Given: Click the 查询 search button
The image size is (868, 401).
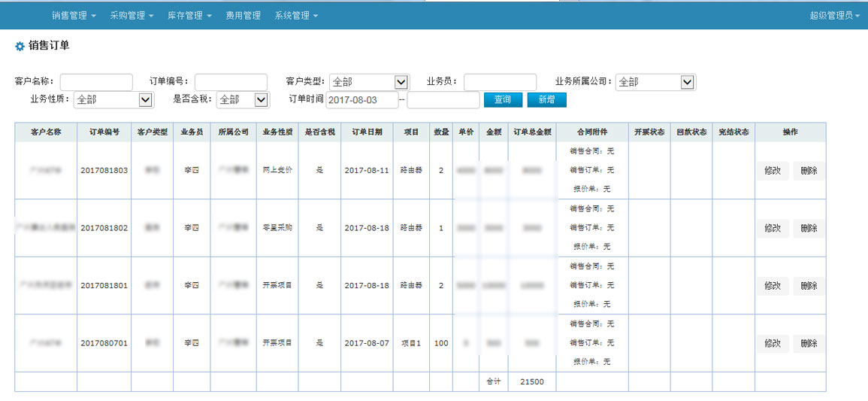Looking at the screenshot, I should pyautogui.click(x=503, y=100).
